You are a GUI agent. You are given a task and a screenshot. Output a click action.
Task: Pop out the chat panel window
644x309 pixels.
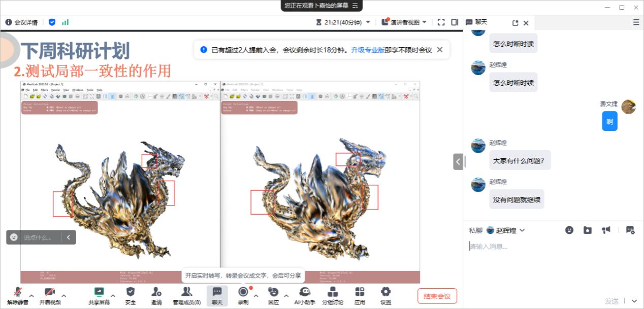pyautogui.click(x=516, y=23)
